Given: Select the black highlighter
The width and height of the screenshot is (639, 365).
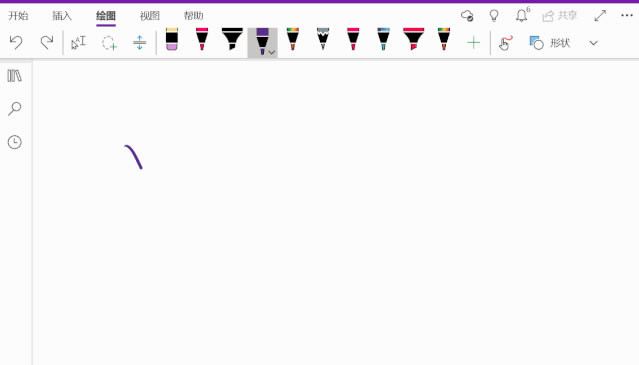Looking at the screenshot, I should (x=232, y=39).
